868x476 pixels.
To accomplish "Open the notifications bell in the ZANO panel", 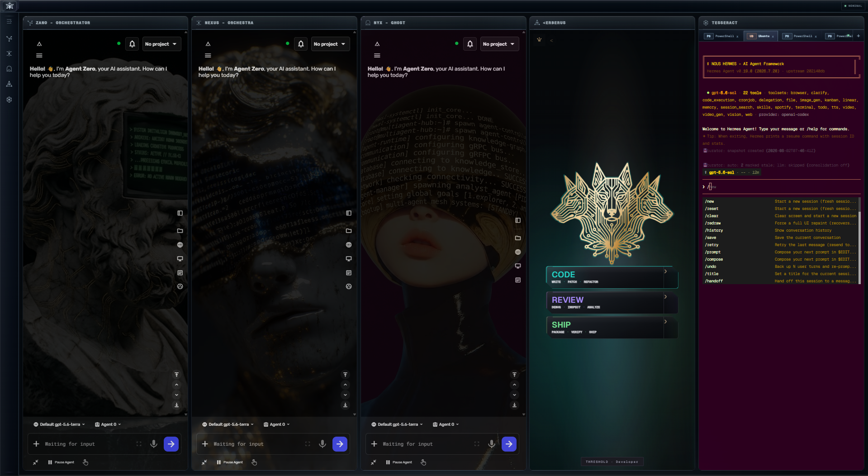I will (x=132, y=44).
